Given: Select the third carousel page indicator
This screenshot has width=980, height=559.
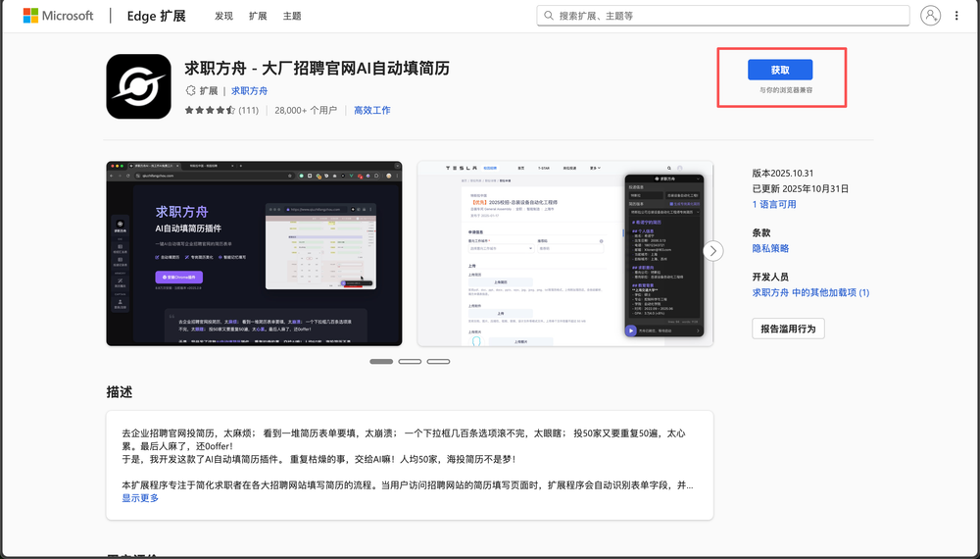Looking at the screenshot, I should (x=438, y=361).
